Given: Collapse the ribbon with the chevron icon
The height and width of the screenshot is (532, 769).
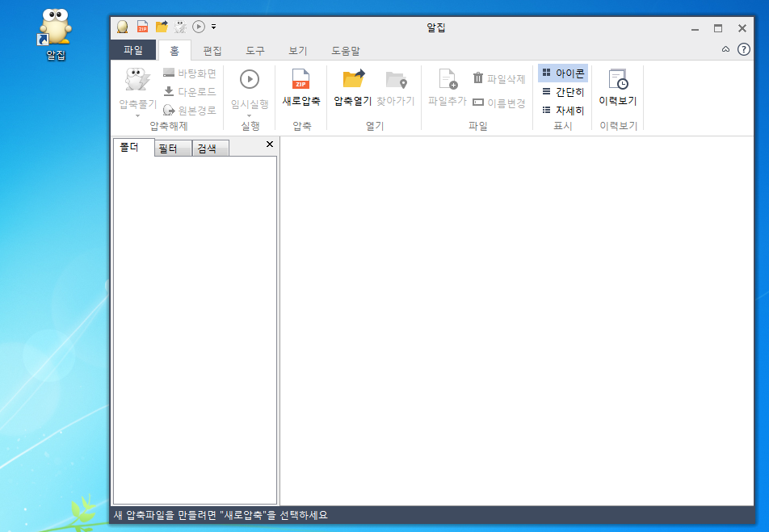Looking at the screenshot, I should pyautogui.click(x=726, y=49).
